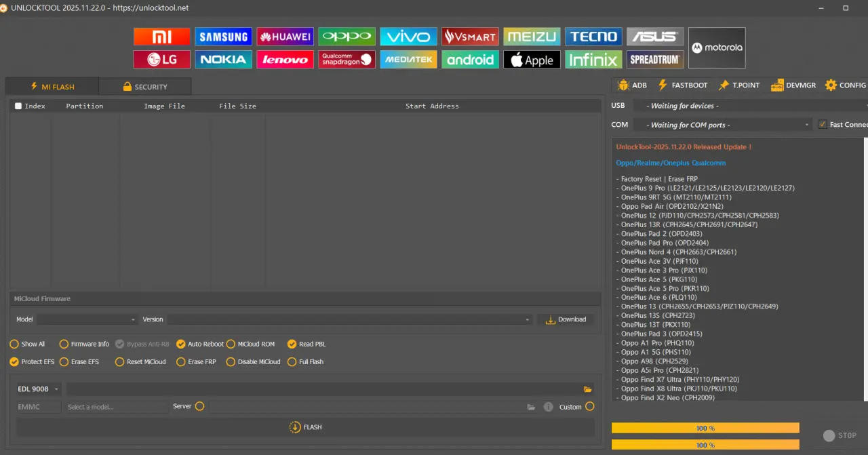868x455 pixels.
Task: Open the FASTBOOT tab
Action: (x=683, y=85)
